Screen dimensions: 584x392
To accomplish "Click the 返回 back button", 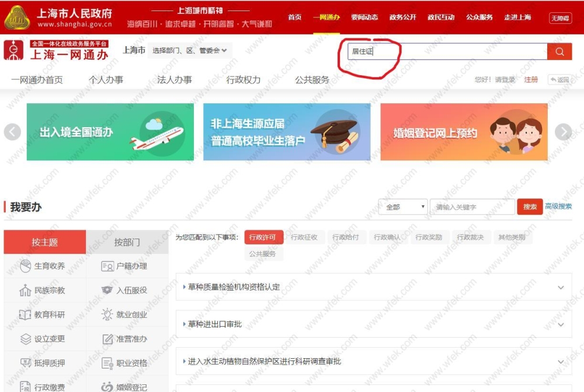I will click(560, 79).
